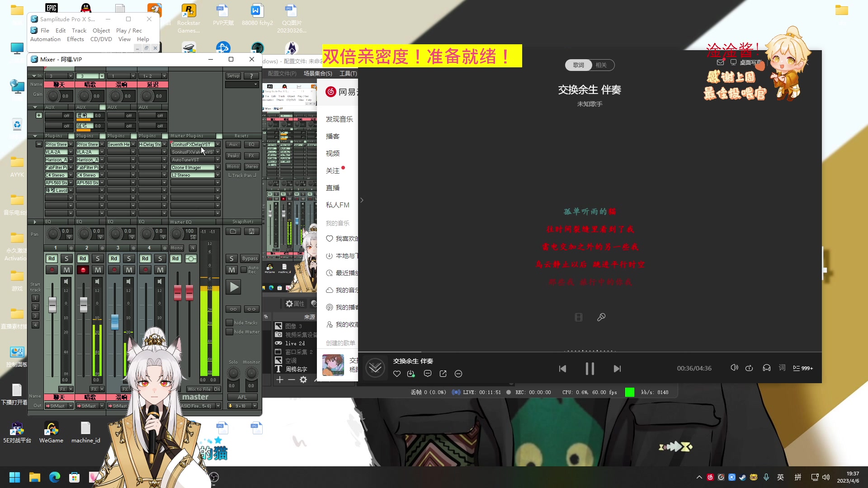868x488 pixels.
Task: Click the 交换余生 album cover thumbnail
Action: (333, 365)
